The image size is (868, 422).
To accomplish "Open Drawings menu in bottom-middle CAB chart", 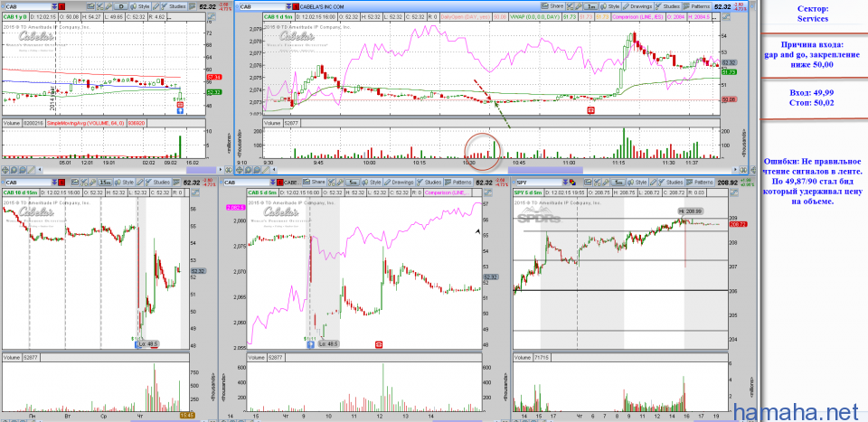I will 400,182.
